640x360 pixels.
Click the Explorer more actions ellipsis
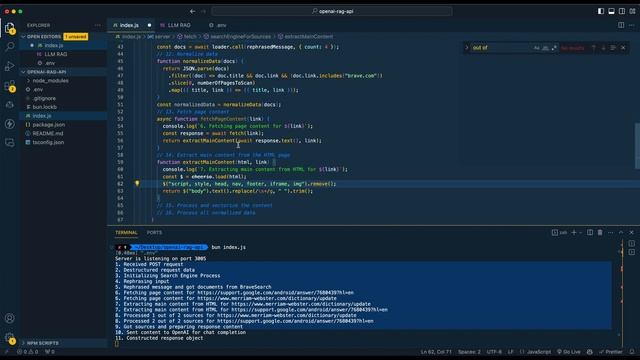click(98, 25)
